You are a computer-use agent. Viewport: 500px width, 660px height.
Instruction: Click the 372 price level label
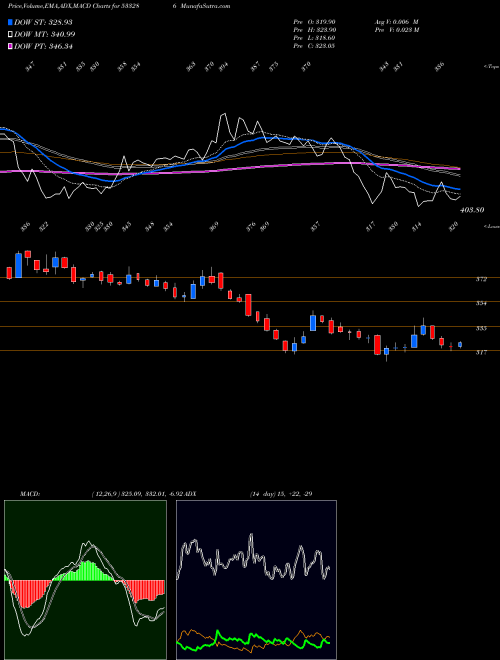pos(481,279)
